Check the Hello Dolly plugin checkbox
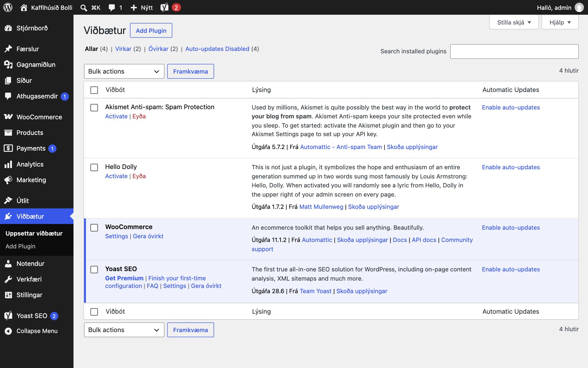 (x=94, y=167)
